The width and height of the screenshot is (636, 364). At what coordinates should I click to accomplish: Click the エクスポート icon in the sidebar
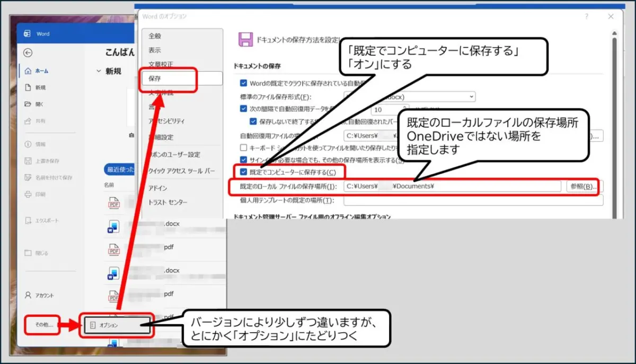point(28,220)
